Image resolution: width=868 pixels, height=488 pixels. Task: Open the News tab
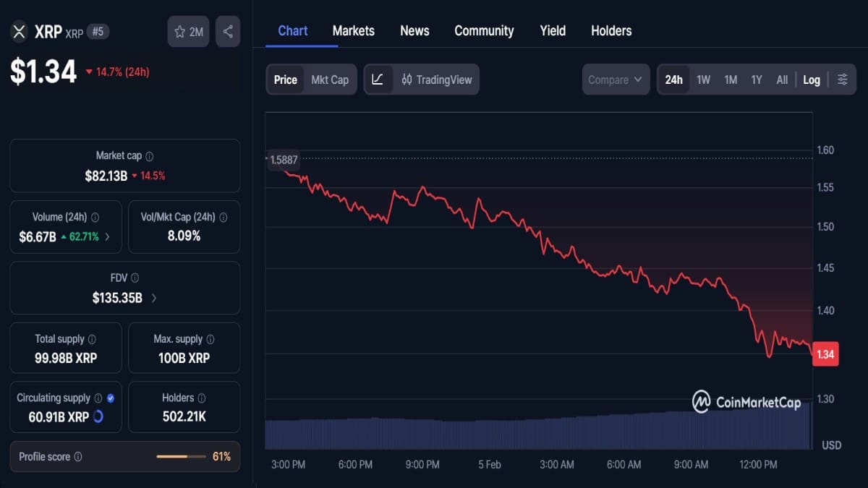[x=414, y=30]
